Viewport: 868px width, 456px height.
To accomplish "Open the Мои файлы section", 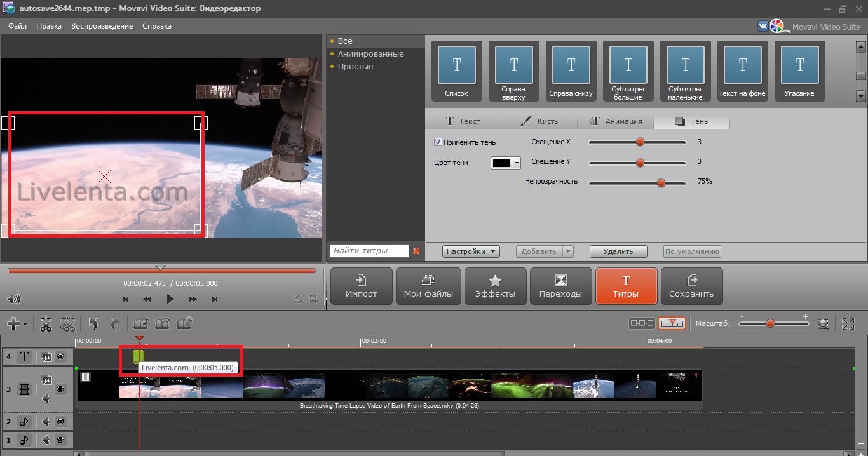I will point(428,286).
